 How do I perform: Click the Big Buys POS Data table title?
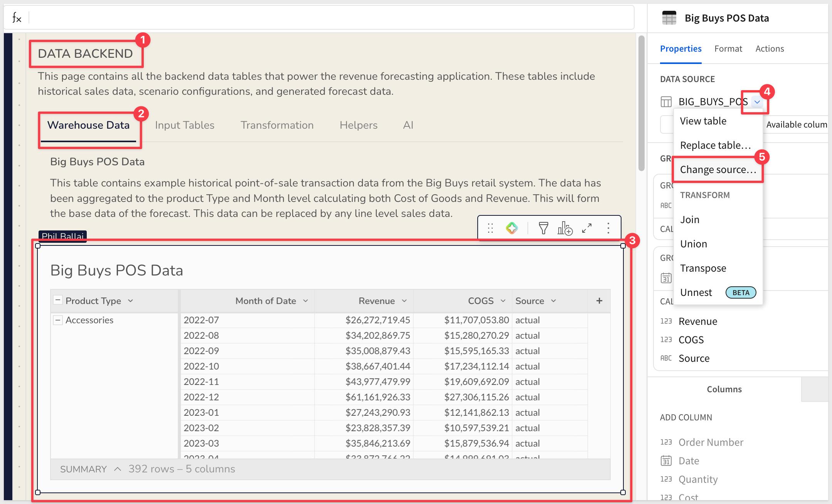(117, 270)
